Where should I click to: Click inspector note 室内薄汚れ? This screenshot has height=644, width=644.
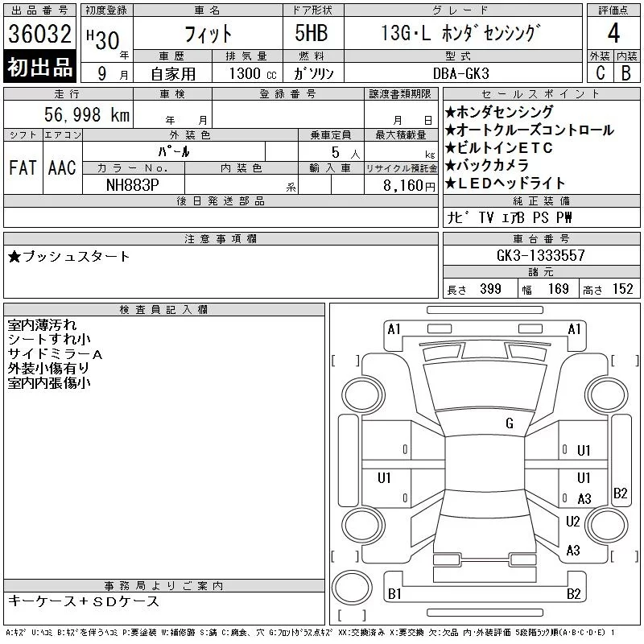(43, 325)
